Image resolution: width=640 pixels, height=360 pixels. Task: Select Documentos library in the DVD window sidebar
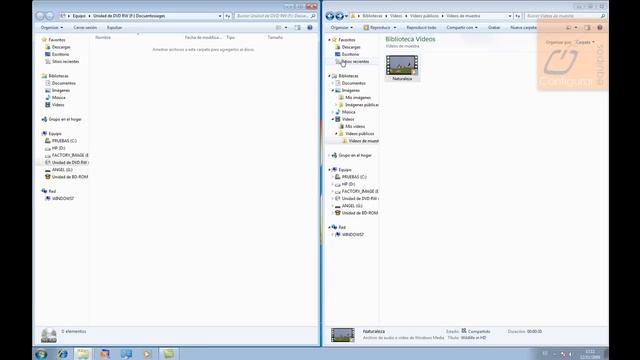64,83
